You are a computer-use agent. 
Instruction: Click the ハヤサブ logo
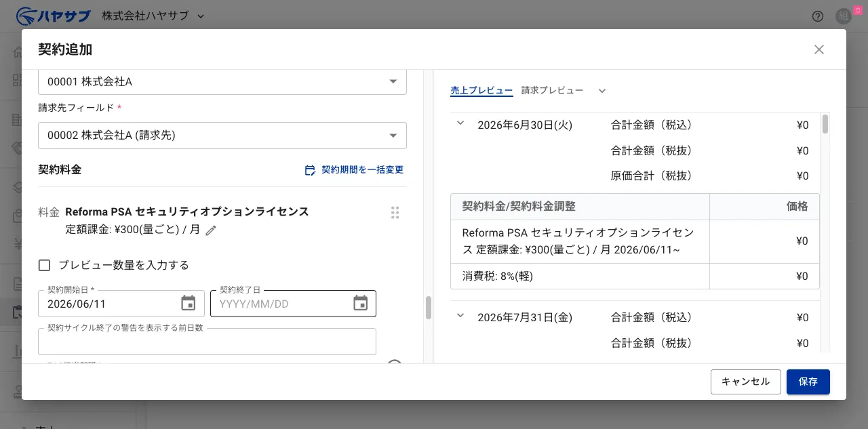point(54,16)
